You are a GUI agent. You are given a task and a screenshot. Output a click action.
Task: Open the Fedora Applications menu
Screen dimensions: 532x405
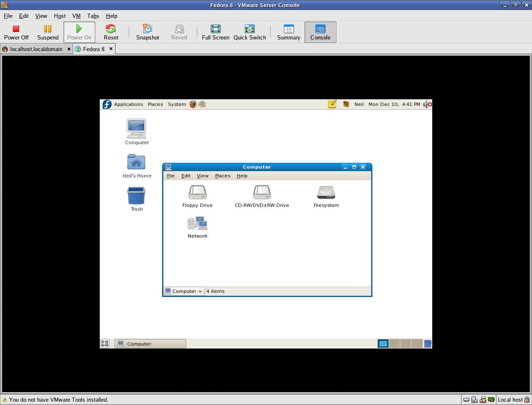tap(128, 104)
